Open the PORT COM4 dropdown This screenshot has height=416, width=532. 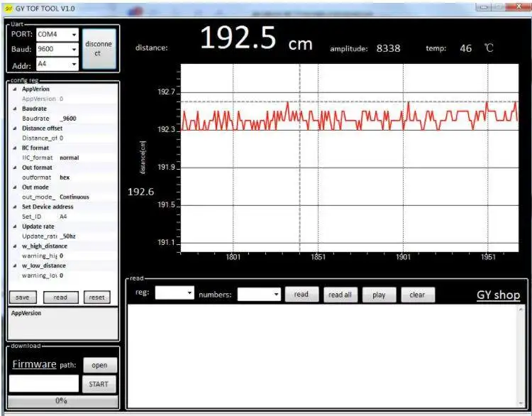click(x=74, y=35)
